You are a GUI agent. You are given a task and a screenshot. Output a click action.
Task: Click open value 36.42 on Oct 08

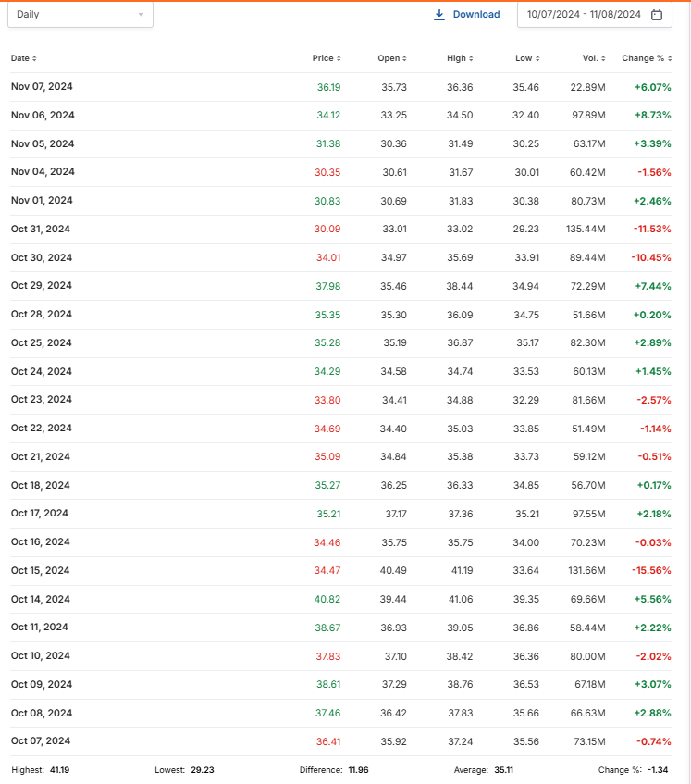[394, 714]
